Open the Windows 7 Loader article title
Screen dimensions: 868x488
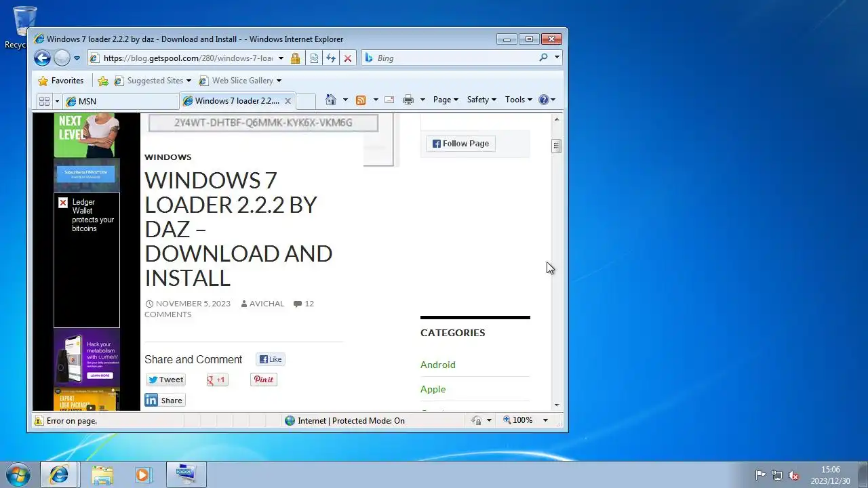(x=238, y=229)
